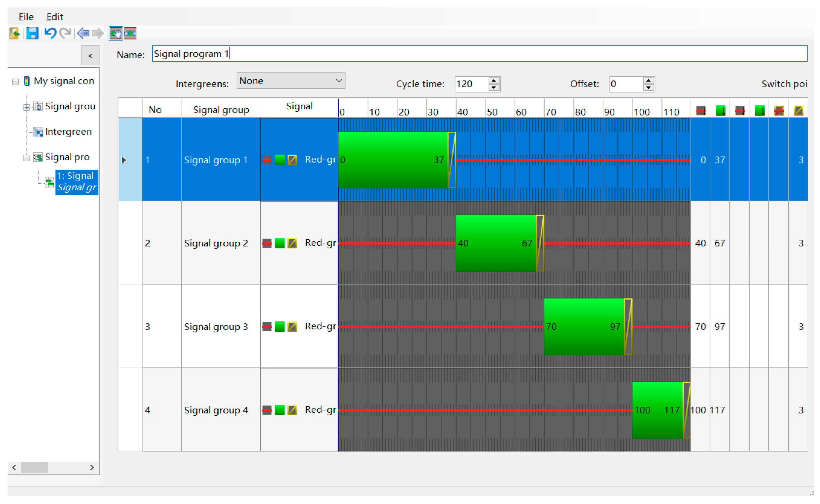Click the blue back arrow icon
The height and width of the screenshot is (504, 820).
coord(83,33)
